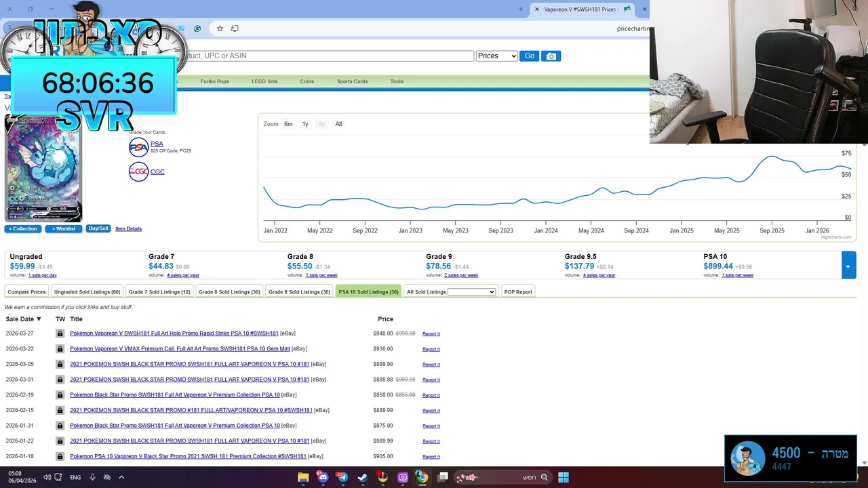The image size is (868, 488).
Task: Select the PSA 10 Sold Listings tab
Action: click(x=368, y=291)
